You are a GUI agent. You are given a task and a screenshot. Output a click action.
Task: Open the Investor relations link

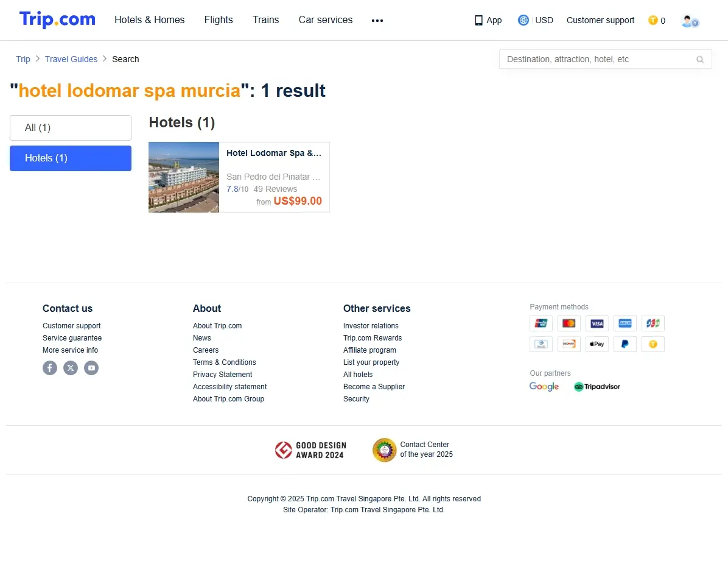coord(371,326)
